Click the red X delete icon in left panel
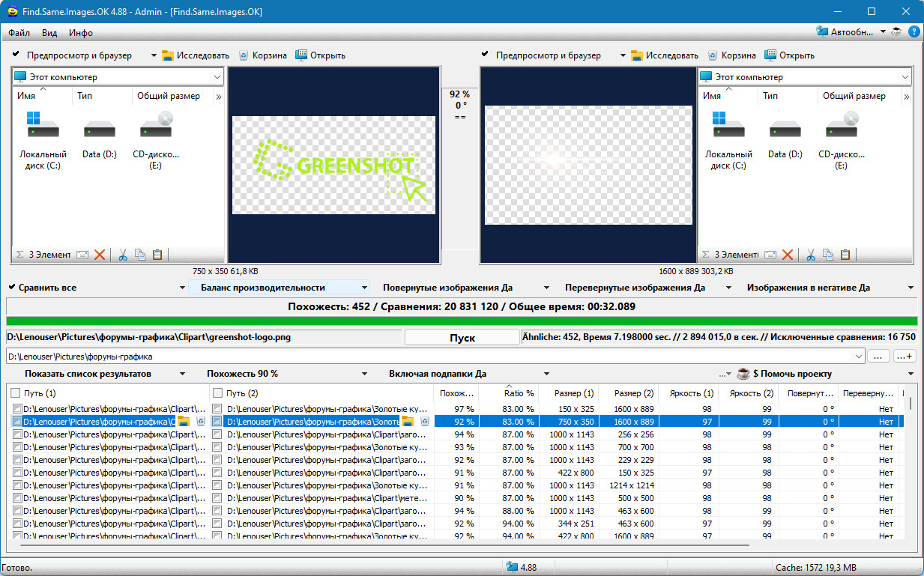Image resolution: width=924 pixels, height=576 pixels. [x=100, y=255]
